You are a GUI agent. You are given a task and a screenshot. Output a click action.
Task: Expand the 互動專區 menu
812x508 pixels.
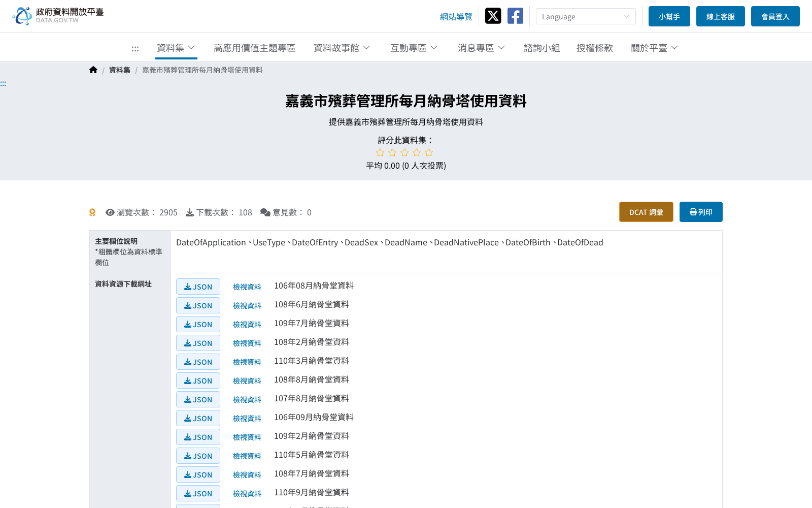pyautogui.click(x=414, y=48)
